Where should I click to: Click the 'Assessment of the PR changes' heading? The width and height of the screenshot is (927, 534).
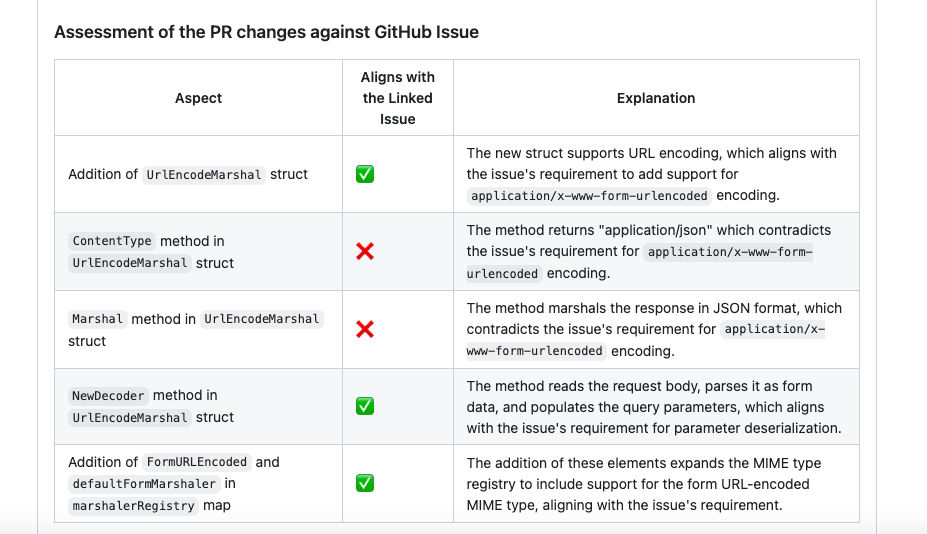(x=266, y=32)
